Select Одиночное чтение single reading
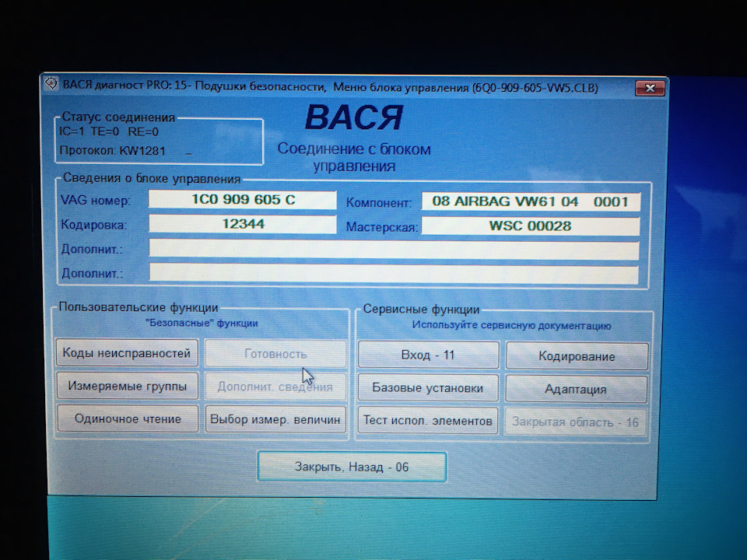Viewport: 747px width, 560px height. (x=128, y=418)
